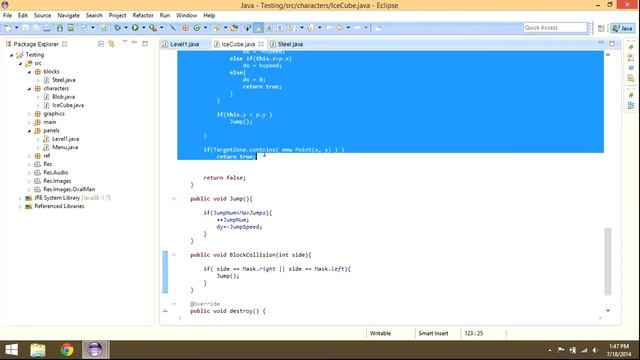Image resolution: width=640 pixels, height=360 pixels.
Task: Expand the Referenced Libraries node
Action: (x=20, y=207)
